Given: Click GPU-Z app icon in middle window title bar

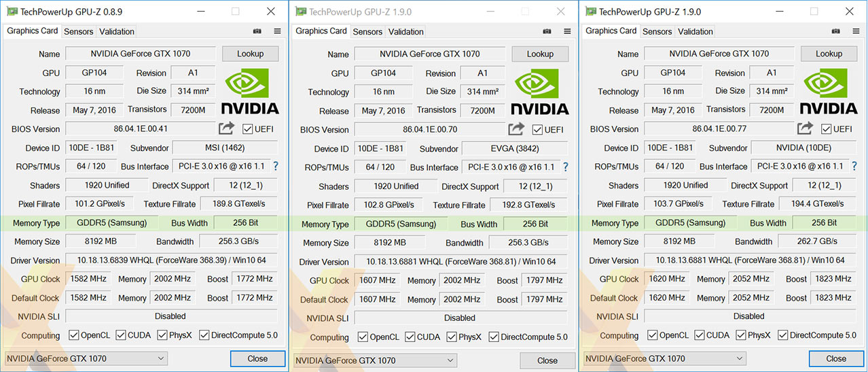Looking at the screenshot, I should 300,12.
